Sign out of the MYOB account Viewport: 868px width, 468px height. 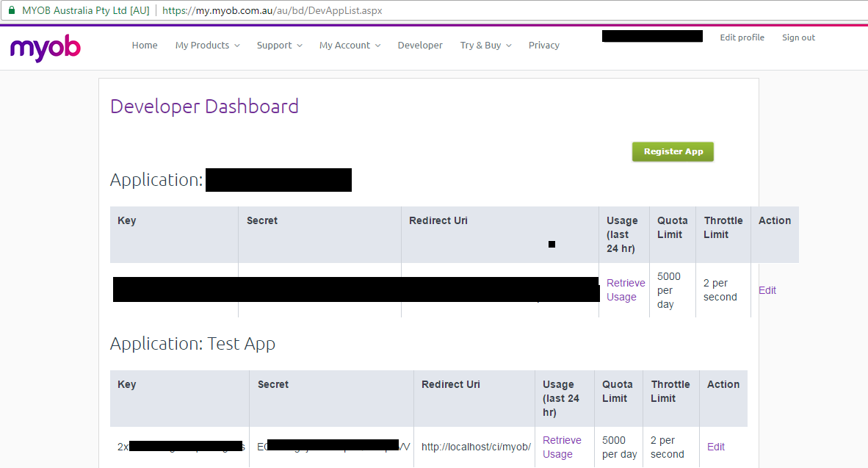[798, 37]
